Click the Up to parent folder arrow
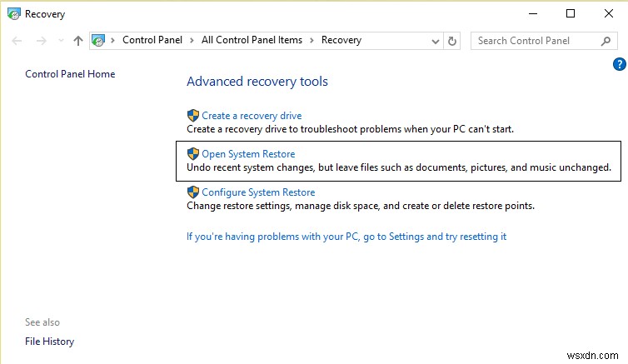Image resolution: width=628 pixels, height=364 pixels. [x=77, y=40]
